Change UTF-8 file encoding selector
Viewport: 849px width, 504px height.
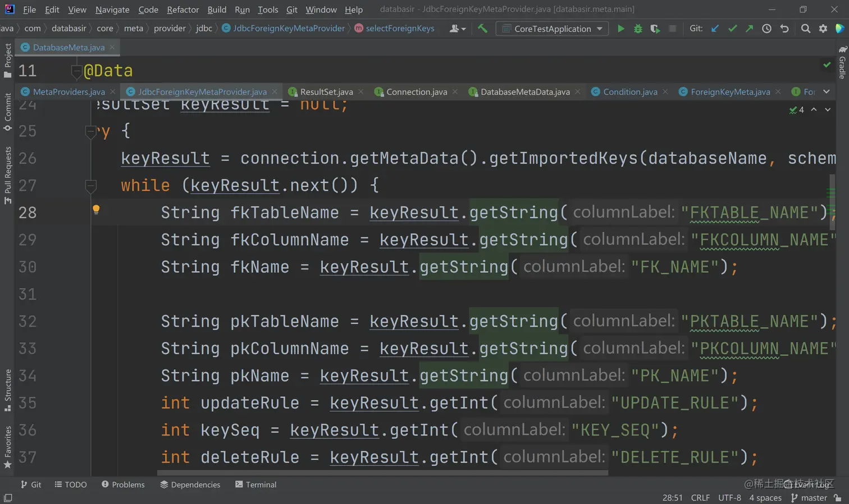click(x=730, y=498)
